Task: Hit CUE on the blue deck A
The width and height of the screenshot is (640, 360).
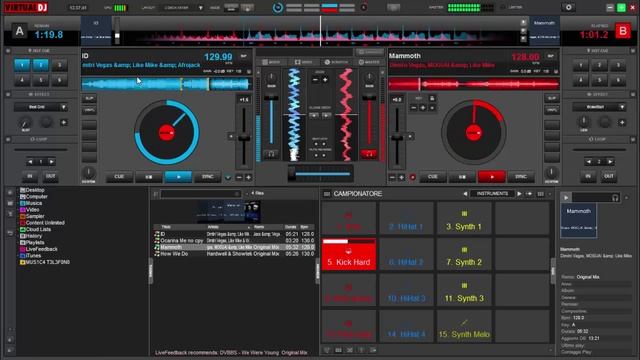Action: (x=119, y=177)
